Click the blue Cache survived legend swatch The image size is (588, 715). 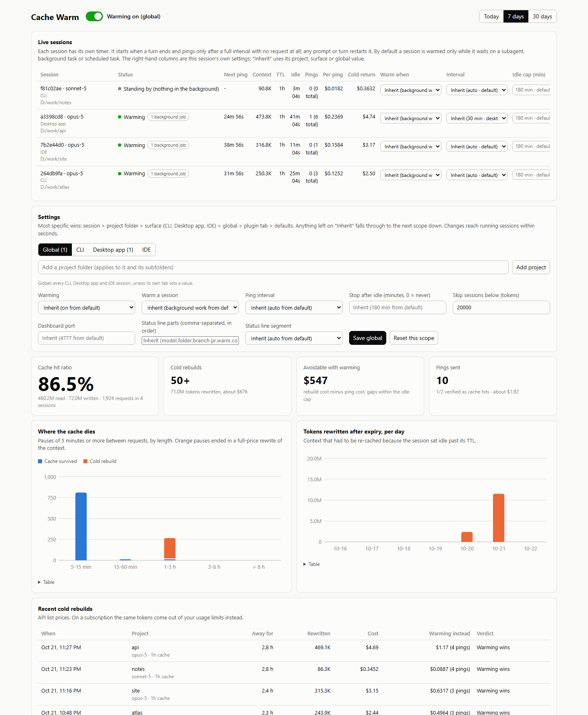pos(40,461)
